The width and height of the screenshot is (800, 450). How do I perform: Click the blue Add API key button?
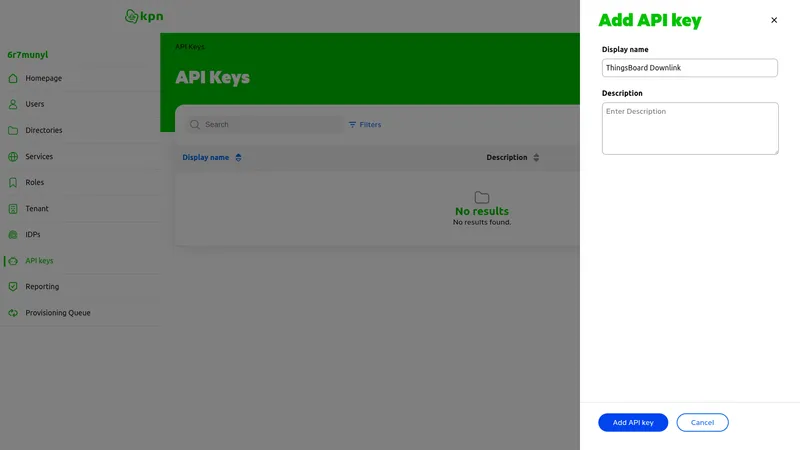click(633, 422)
